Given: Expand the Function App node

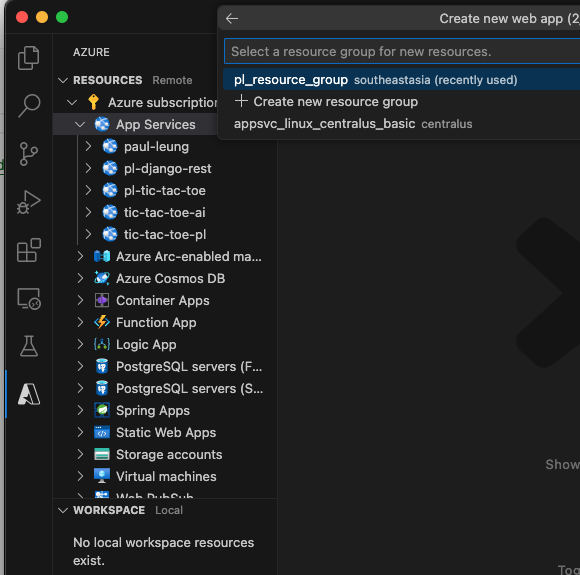Looking at the screenshot, I should coord(80,322).
